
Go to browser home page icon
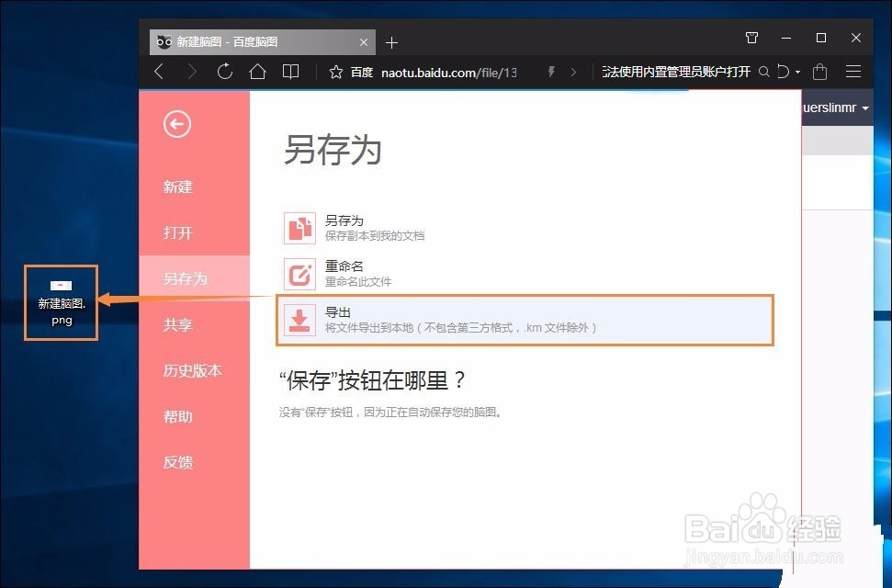(258, 71)
